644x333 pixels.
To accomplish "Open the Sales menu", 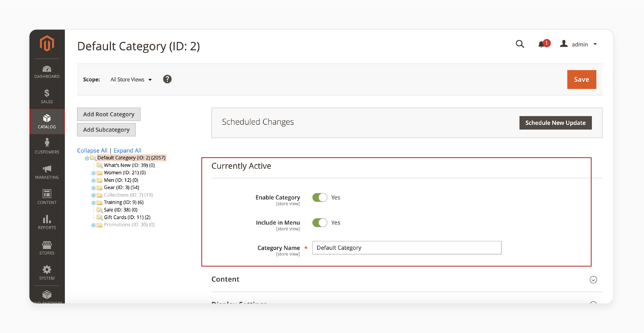I will 47,97.
